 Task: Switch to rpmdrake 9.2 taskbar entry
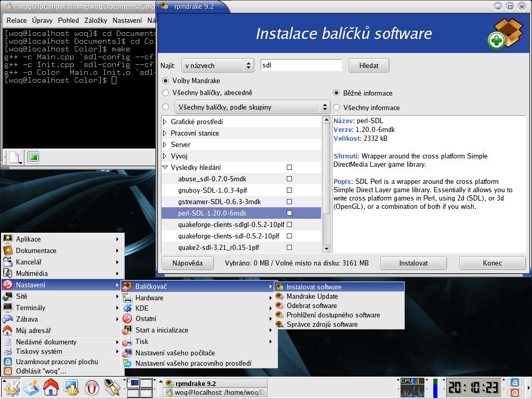coord(216,383)
